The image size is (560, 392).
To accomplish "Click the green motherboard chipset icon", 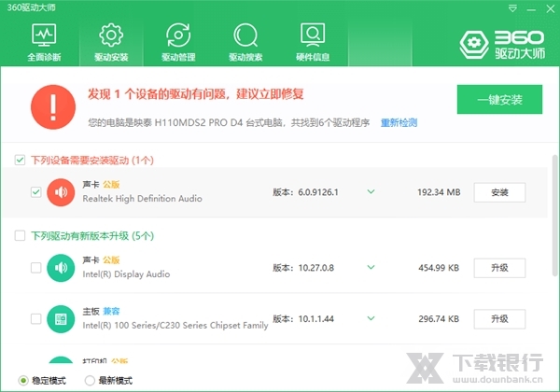I will 61,319.
